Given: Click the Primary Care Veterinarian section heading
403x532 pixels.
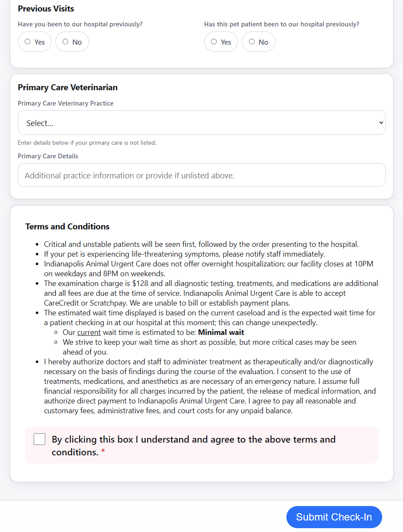Looking at the screenshot, I should 68,87.
